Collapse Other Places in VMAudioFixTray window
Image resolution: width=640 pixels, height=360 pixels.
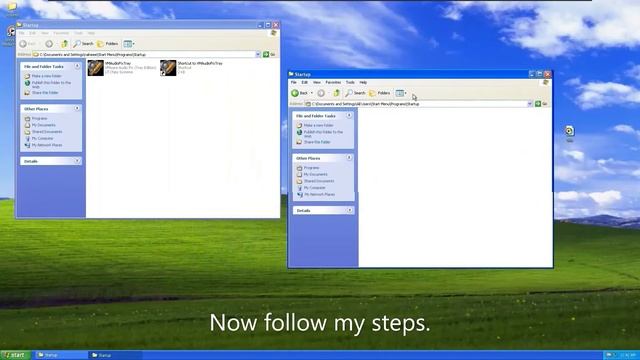(x=77, y=109)
